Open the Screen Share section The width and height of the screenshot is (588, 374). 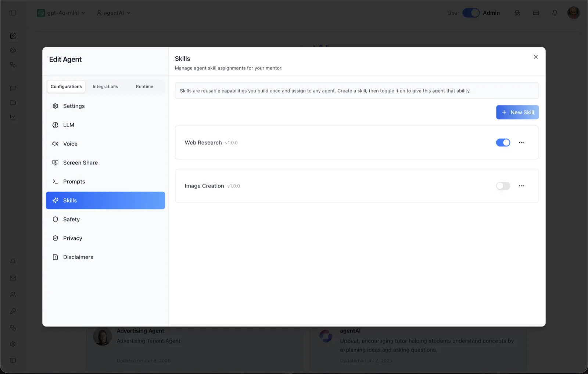click(105, 163)
